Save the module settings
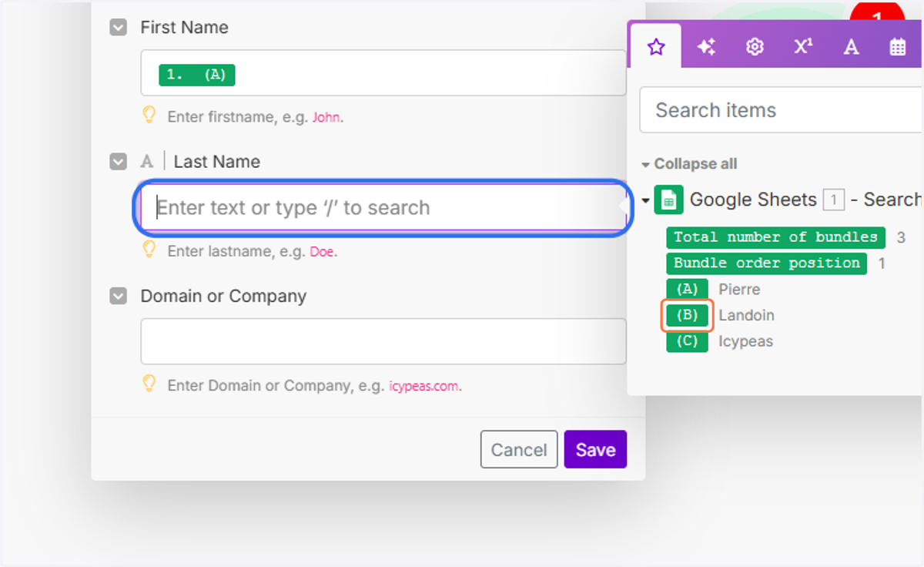Screen dimensions: 924x567 pyautogui.click(x=595, y=449)
